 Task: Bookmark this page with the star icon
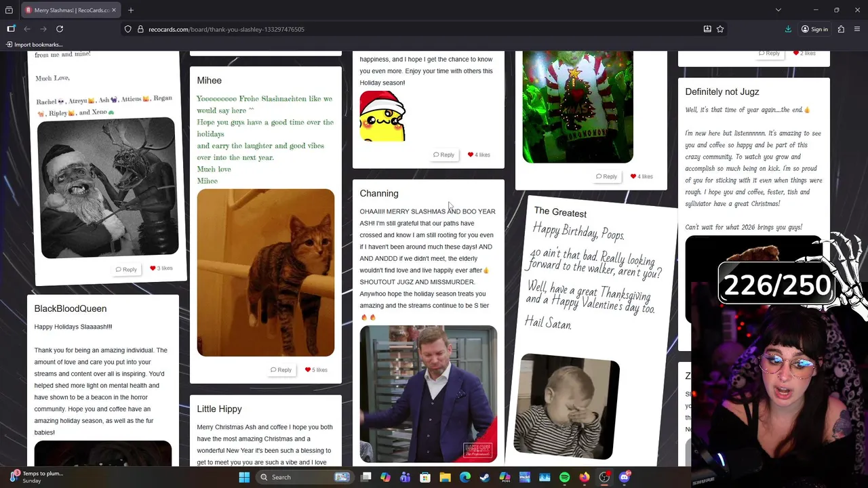click(720, 29)
